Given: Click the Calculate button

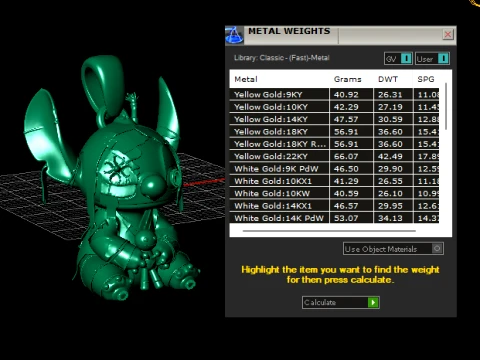Looking at the screenshot, I should (341, 302).
